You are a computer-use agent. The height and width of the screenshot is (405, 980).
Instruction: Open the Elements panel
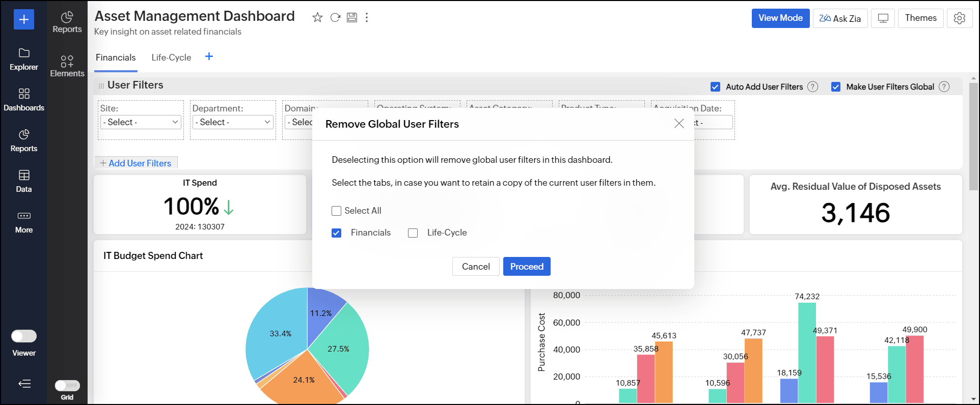[x=67, y=66]
